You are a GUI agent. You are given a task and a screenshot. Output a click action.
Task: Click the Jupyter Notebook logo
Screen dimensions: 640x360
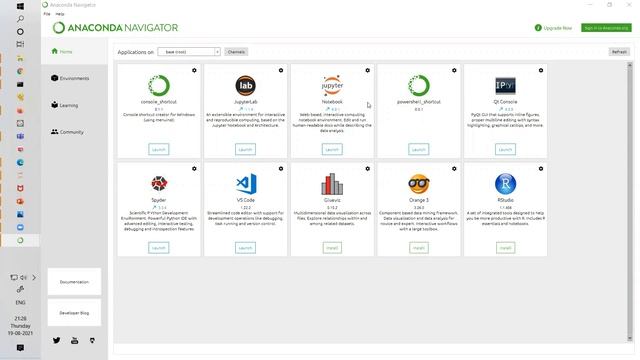(332, 86)
